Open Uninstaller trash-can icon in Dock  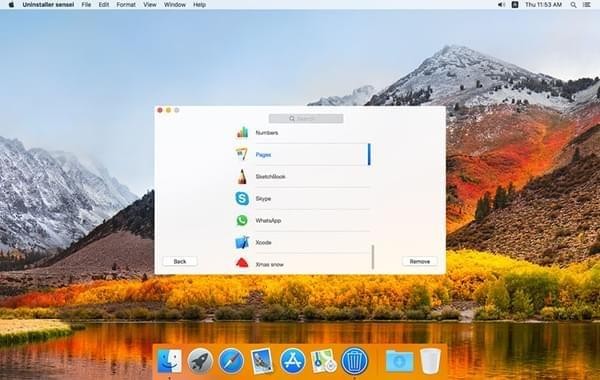[x=354, y=361]
